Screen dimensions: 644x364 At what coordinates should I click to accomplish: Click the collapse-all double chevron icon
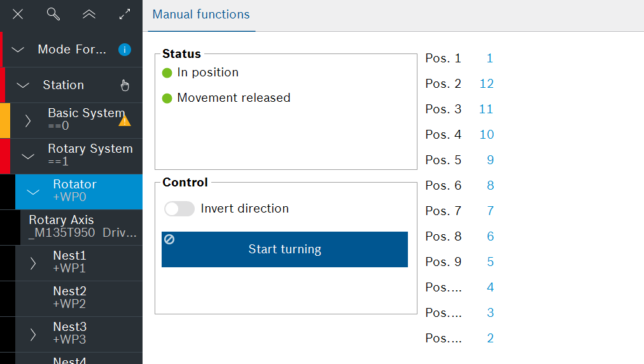pos(89,14)
